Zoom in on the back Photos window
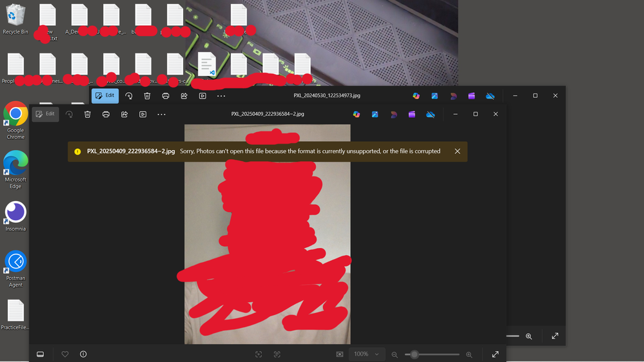644x362 pixels. pos(529,336)
